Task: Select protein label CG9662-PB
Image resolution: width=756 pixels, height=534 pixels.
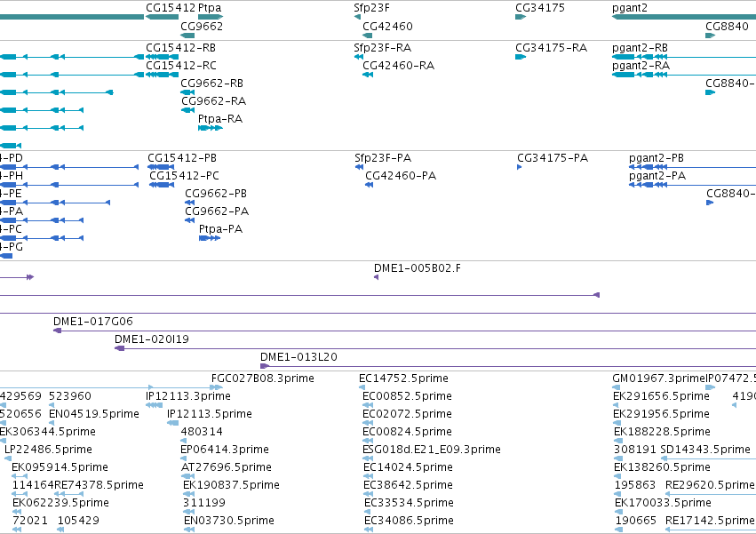Action: pyautogui.click(x=216, y=194)
